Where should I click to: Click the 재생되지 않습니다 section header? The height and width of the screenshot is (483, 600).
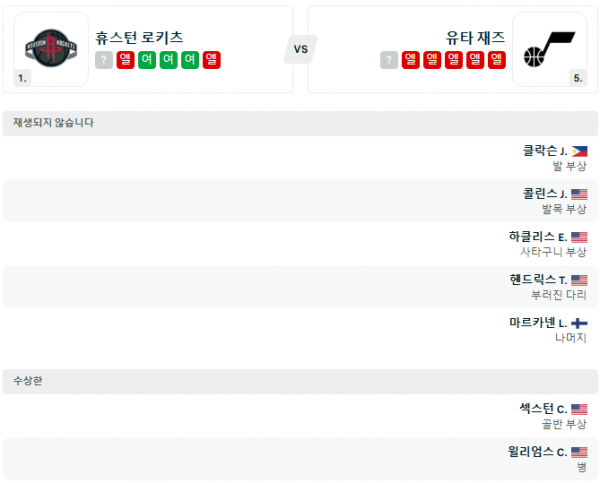[54, 123]
